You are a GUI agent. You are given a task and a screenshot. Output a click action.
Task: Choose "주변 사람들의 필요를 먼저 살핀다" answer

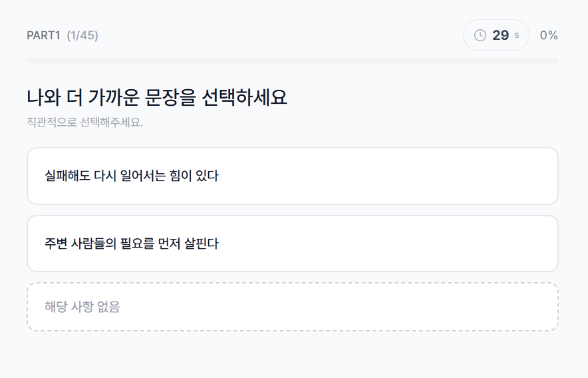point(292,244)
